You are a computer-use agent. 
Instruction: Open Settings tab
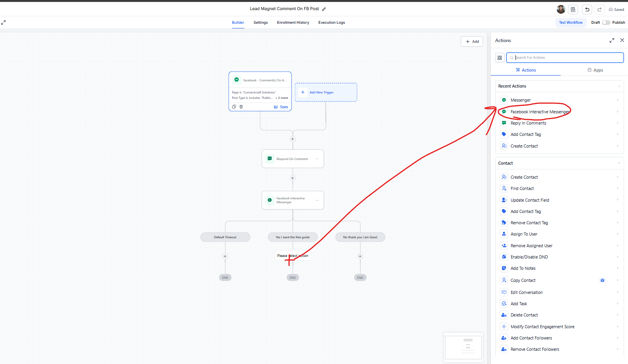coord(261,23)
